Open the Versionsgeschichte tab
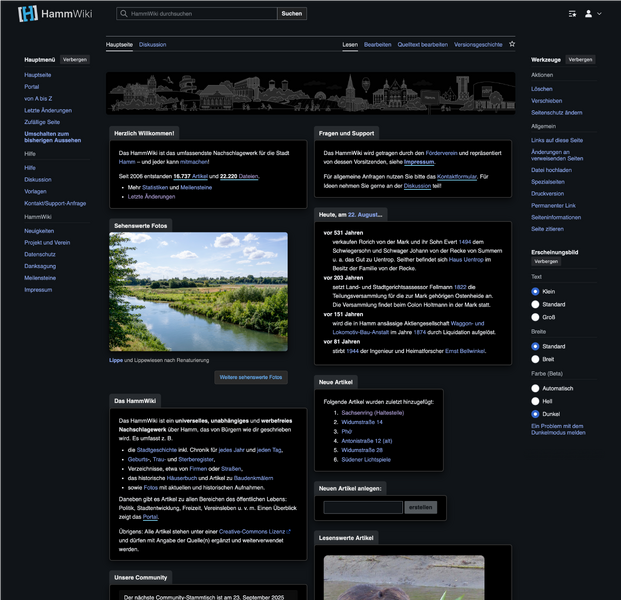This screenshot has width=621, height=600. [x=477, y=45]
